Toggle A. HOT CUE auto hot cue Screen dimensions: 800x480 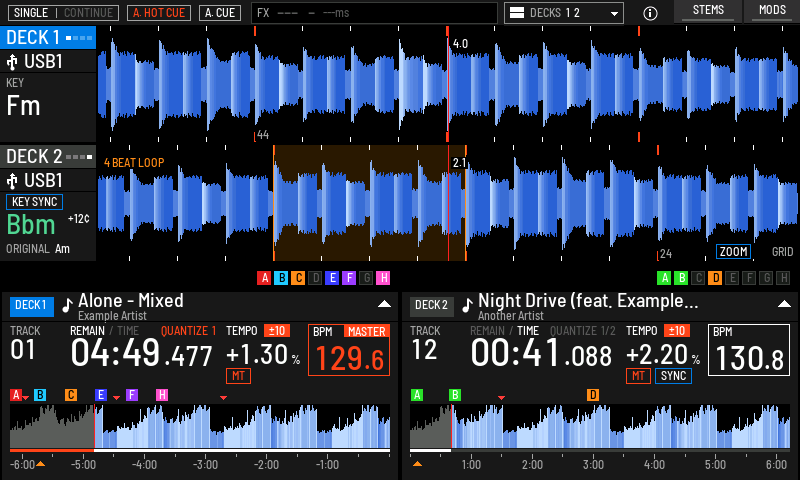click(159, 13)
